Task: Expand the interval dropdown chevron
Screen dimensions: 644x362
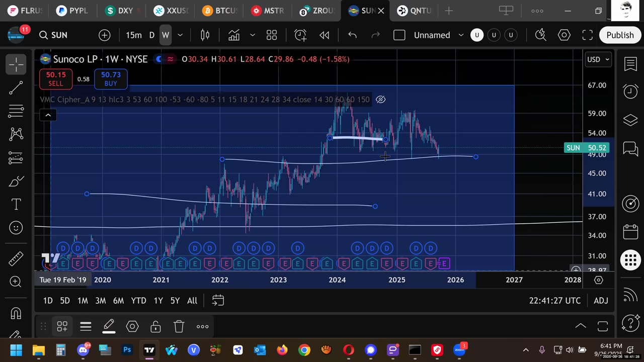Action: point(180,35)
